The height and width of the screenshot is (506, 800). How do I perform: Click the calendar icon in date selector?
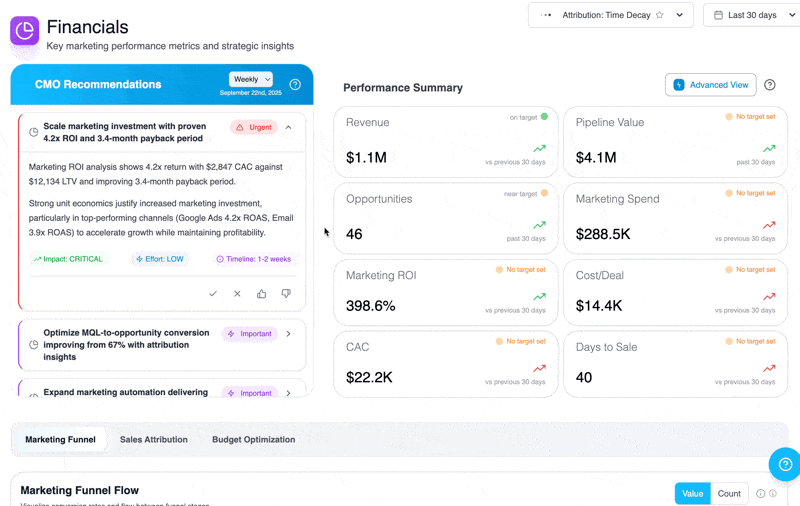(x=718, y=15)
